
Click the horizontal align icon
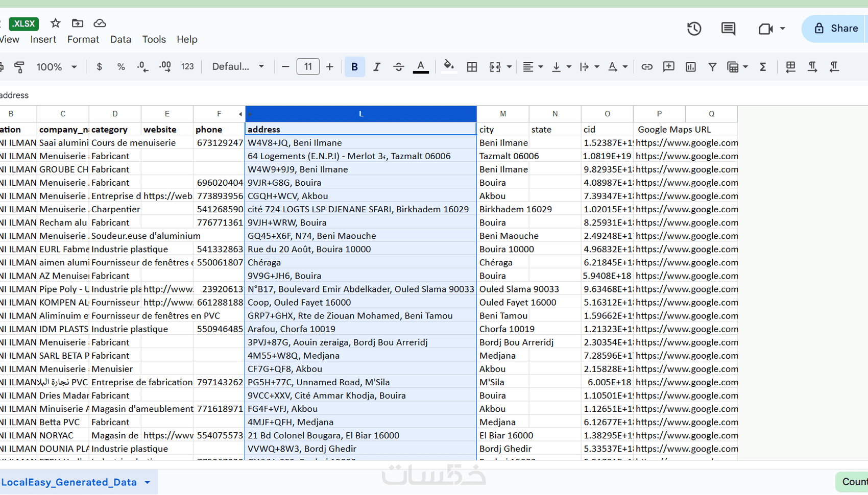(528, 67)
